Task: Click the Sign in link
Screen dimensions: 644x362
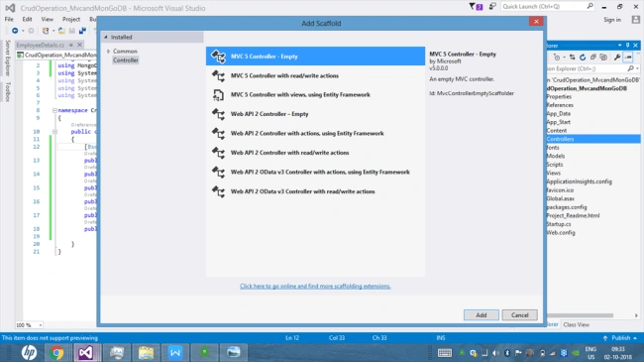Action: (612, 20)
